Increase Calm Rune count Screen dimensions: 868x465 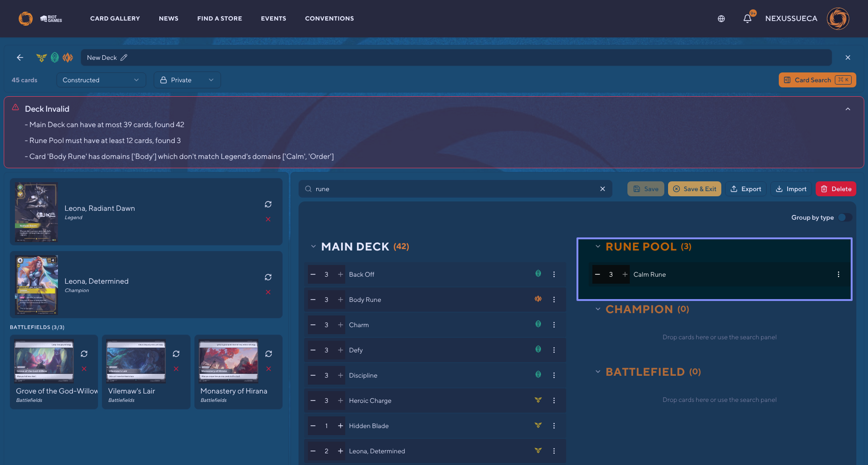point(625,274)
